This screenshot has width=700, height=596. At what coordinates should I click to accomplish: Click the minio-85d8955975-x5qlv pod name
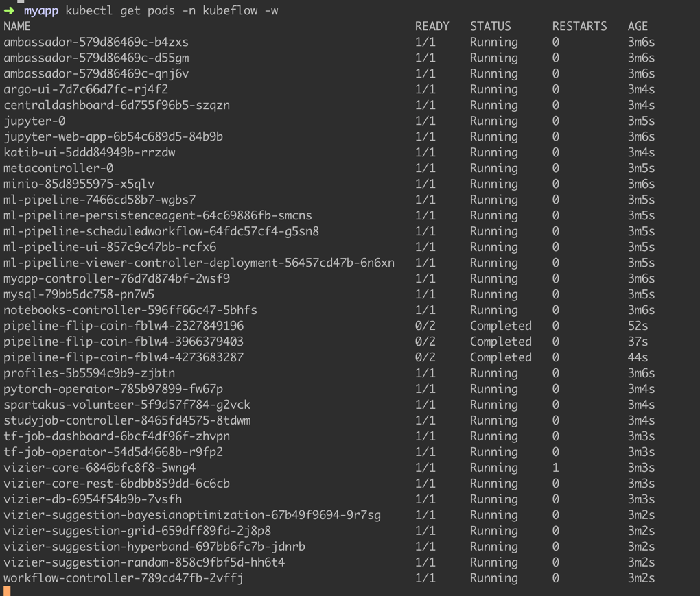click(79, 184)
